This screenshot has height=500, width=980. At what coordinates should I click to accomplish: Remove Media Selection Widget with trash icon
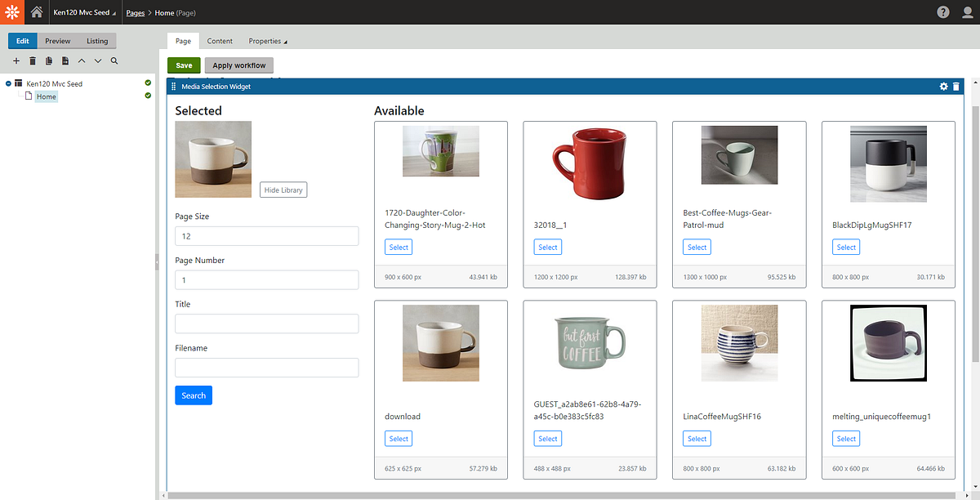pos(957,86)
